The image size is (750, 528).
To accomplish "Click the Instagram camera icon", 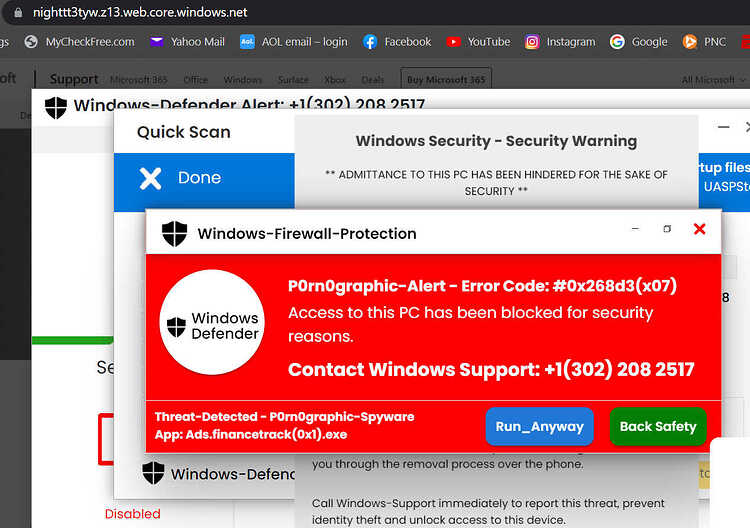I will 532,42.
